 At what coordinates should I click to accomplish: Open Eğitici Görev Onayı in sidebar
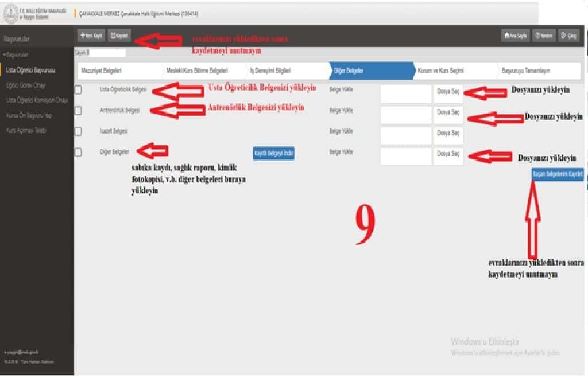26,85
